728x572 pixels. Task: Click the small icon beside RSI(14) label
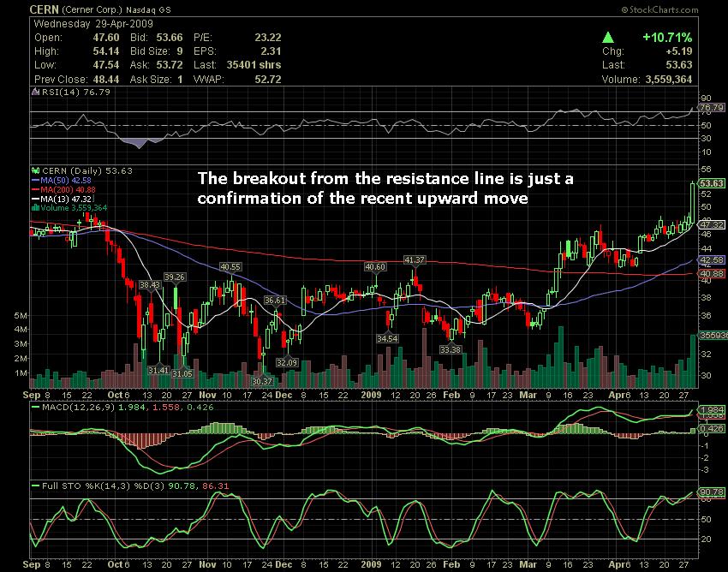tap(35, 92)
